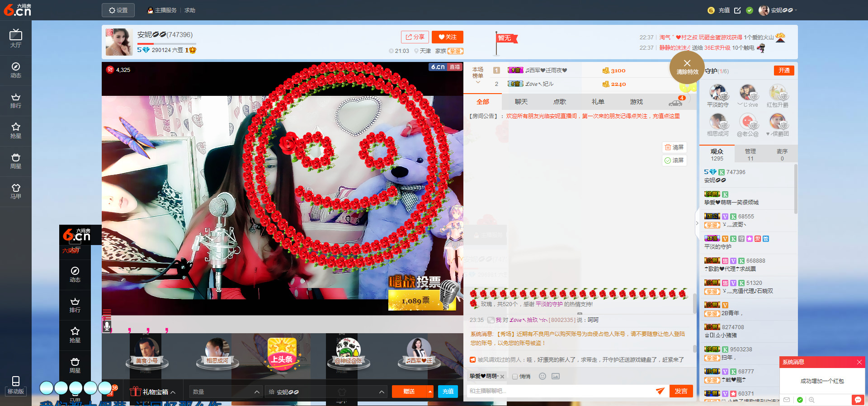Open the 设置 settings button

(118, 10)
